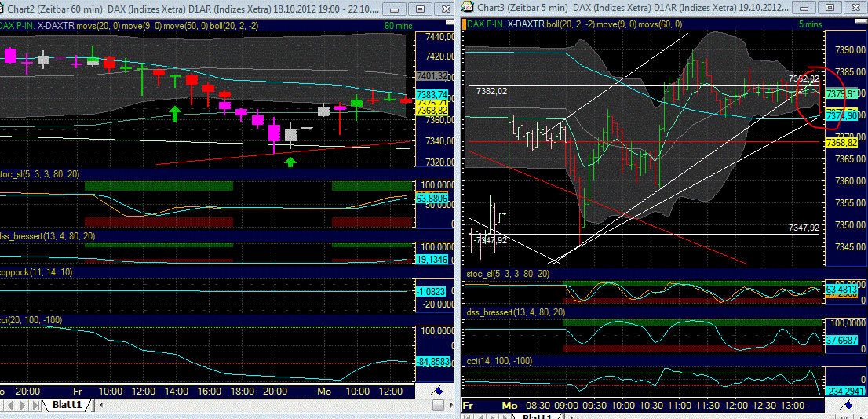Screen dimensions: 868x419
Task: Click the 'cci(14, 100, -100)' indicator label
Action: point(499,361)
